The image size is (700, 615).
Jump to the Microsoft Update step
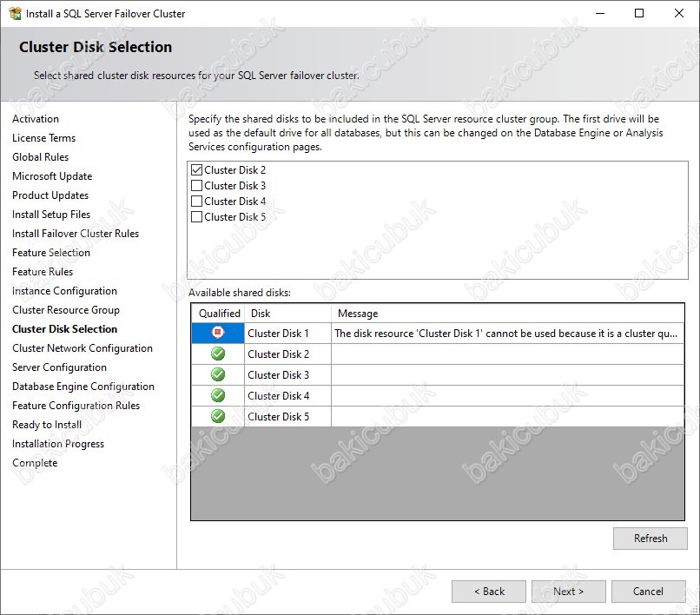pyautogui.click(x=52, y=176)
